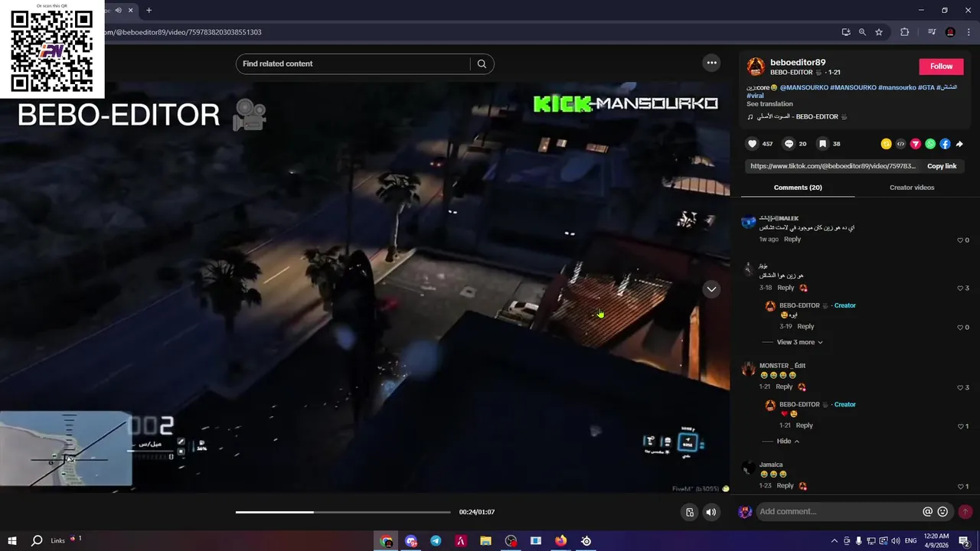Open File Explorer from the taskbar
This screenshot has height=551, width=980.
[x=485, y=541]
